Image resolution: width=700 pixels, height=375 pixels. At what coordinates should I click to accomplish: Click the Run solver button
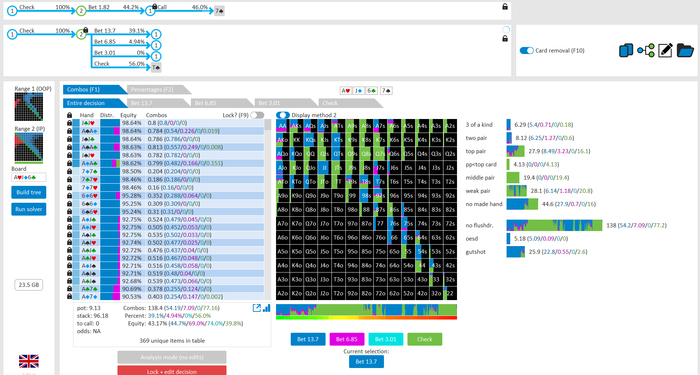click(29, 209)
